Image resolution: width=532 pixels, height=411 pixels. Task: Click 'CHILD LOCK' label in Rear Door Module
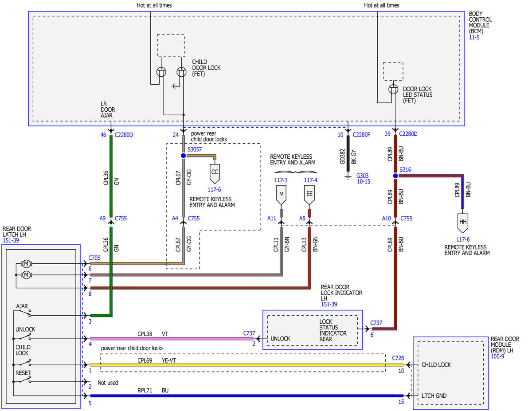pos(436,365)
